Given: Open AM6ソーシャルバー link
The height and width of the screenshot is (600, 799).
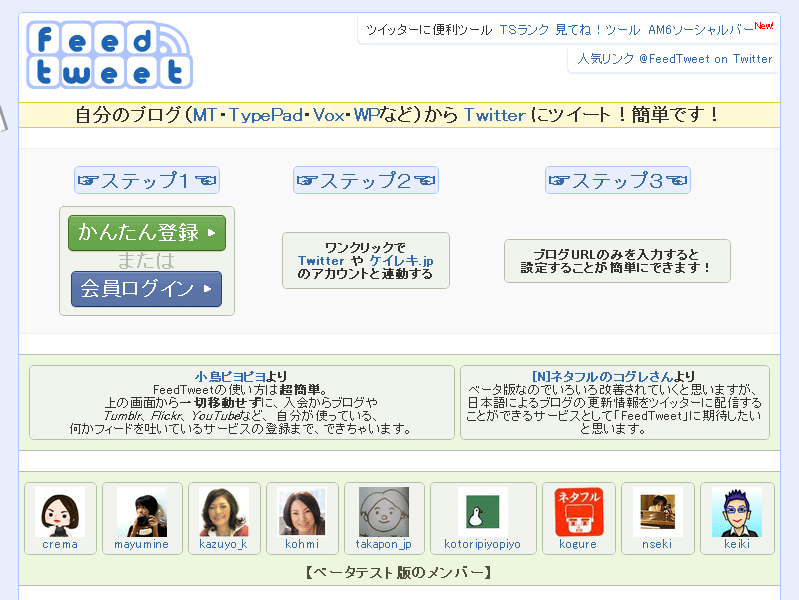Looking at the screenshot, I should point(701,30).
